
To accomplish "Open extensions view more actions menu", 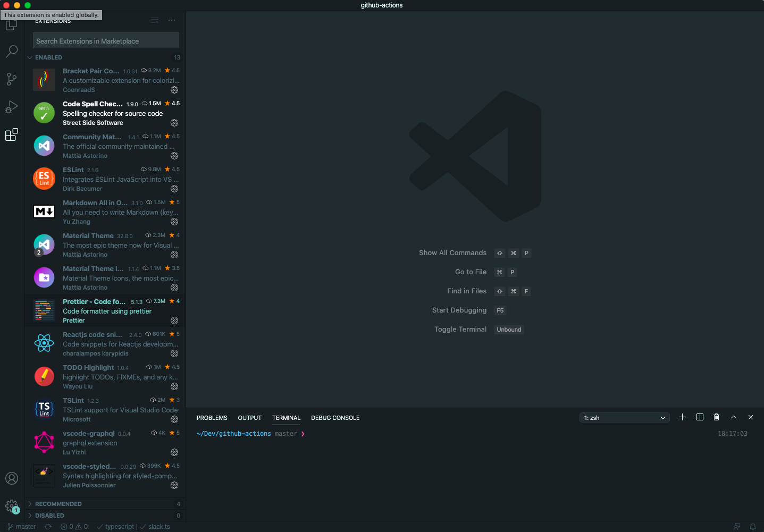I will click(x=172, y=20).
